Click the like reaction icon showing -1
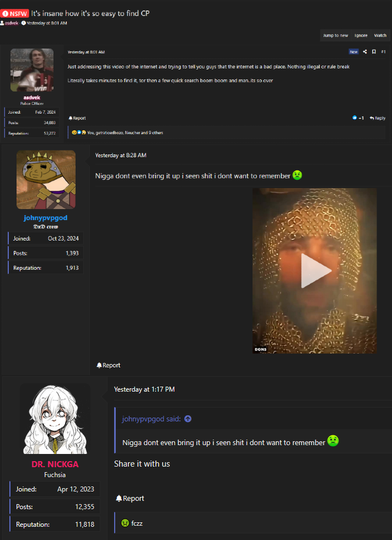 [x=358, y=118]
